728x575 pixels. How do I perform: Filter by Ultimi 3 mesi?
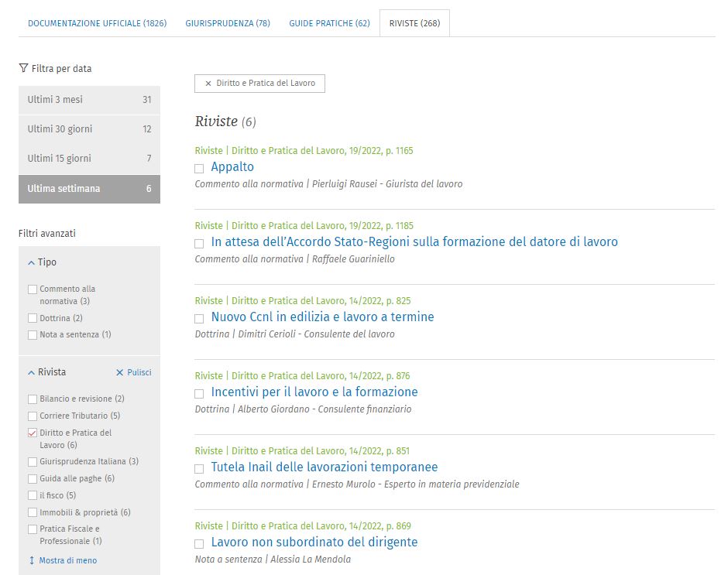pyautogui.click(x=89, y=100)
